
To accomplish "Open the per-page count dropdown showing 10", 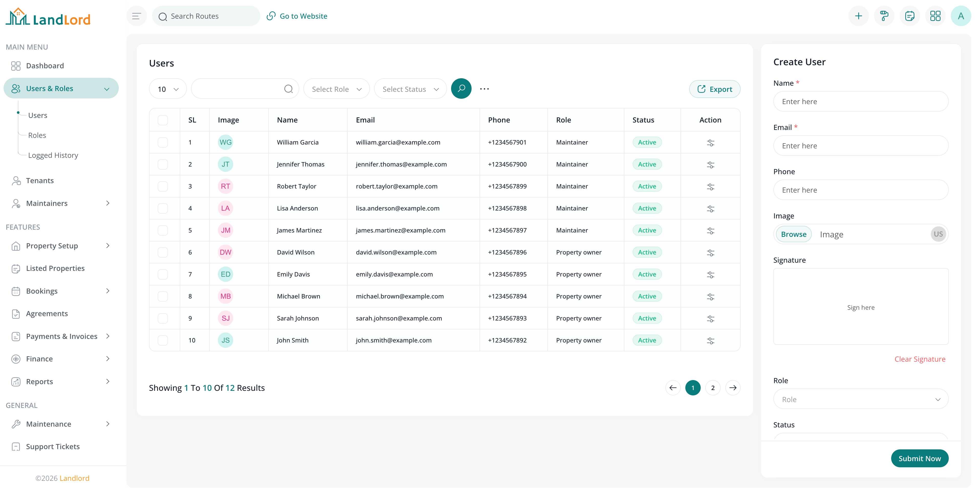I will click(x=167, y=88).
